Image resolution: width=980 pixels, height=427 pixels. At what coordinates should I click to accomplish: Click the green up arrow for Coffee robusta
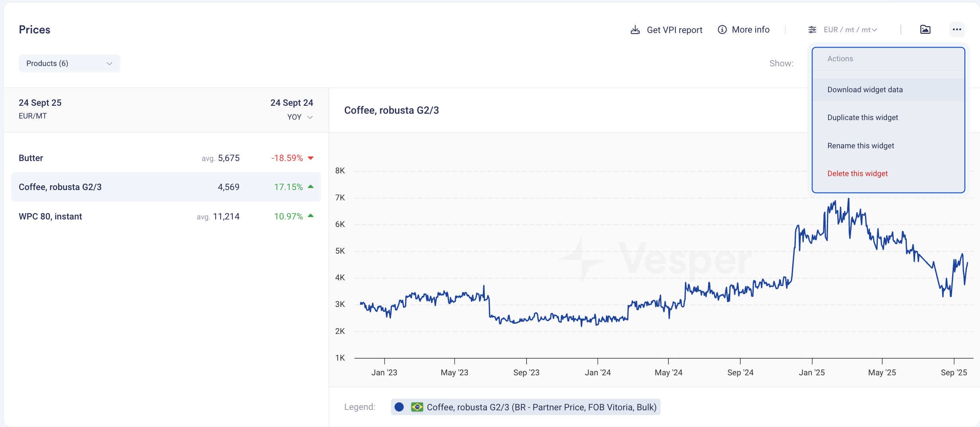pos(311,187)
